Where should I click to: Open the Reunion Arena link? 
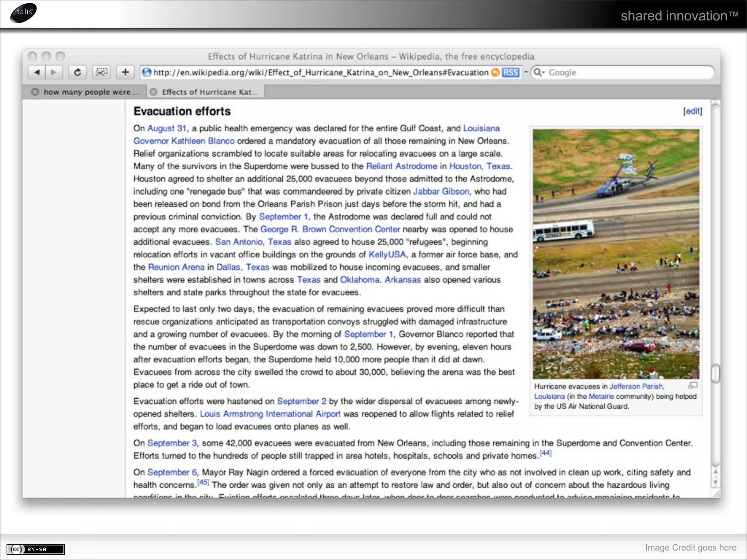pyautogui.click(x=176, y=267)
